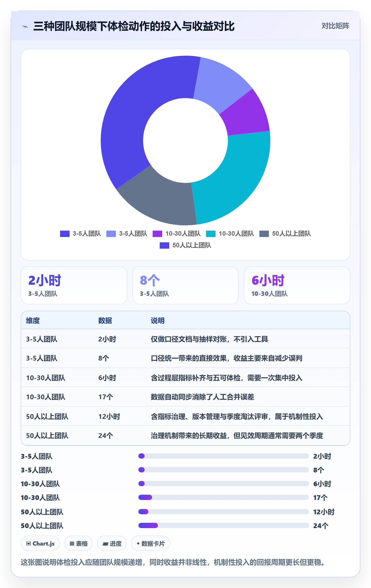Click the 2小时 cell in the table

107,339
